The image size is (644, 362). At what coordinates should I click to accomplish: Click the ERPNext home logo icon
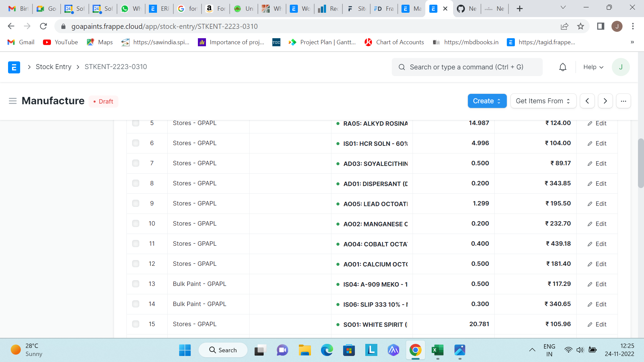14,67
